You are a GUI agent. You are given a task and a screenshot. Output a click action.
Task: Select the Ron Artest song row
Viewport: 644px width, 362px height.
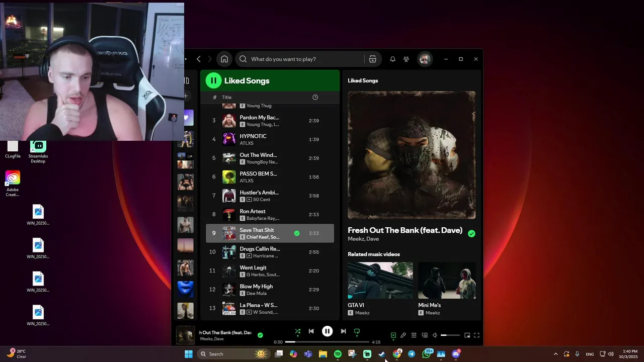pos(270,215)
